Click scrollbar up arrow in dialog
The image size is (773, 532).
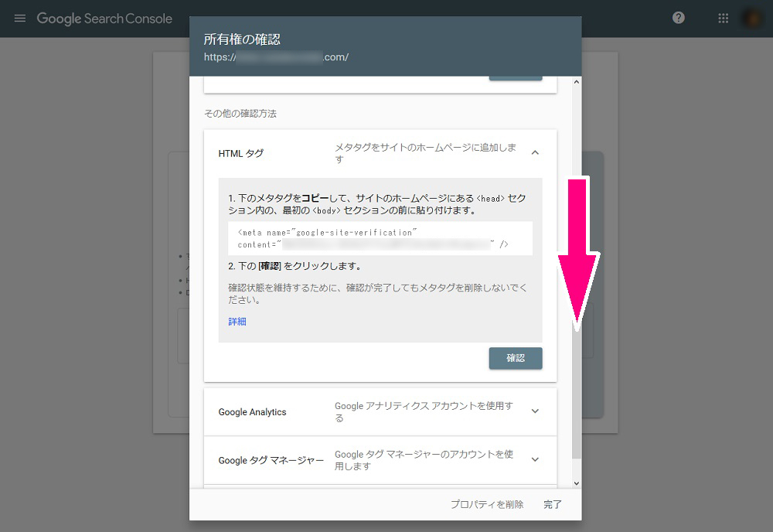point(577,82)
